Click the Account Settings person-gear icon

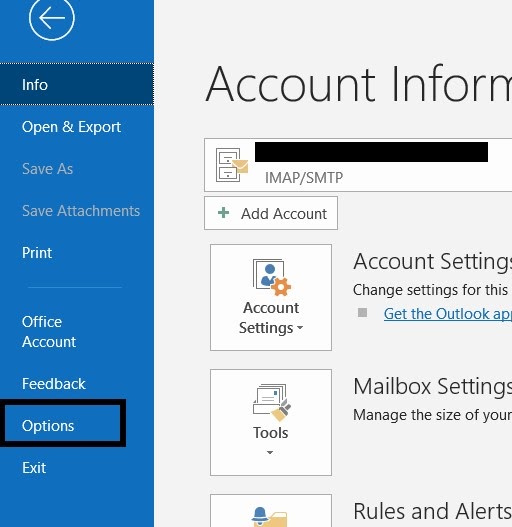pos(272,277)
